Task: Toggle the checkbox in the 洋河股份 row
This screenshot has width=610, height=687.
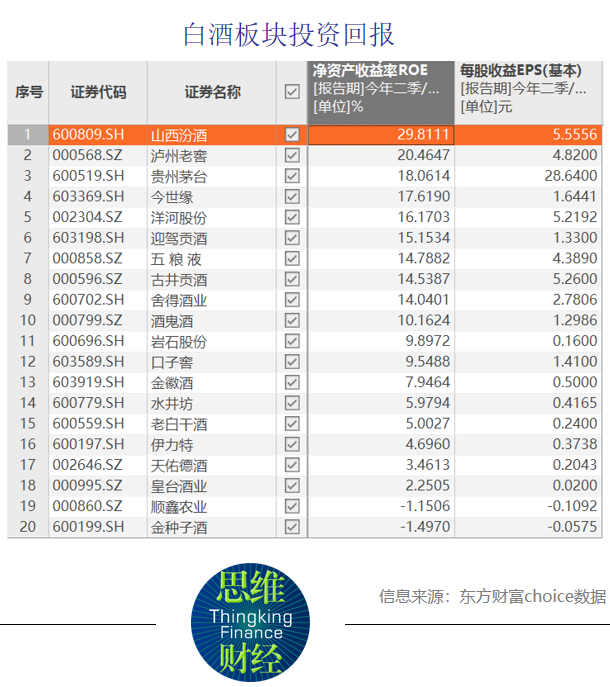Action: tap(292, 217)
